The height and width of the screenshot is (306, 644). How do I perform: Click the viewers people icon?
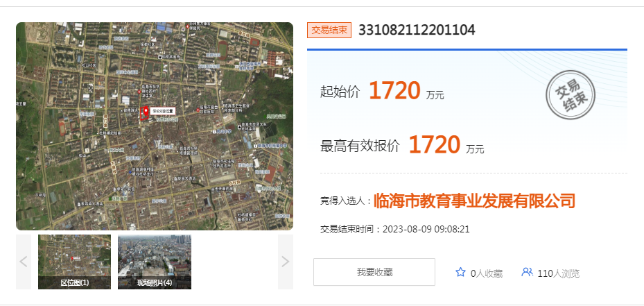tap(527, 272)
